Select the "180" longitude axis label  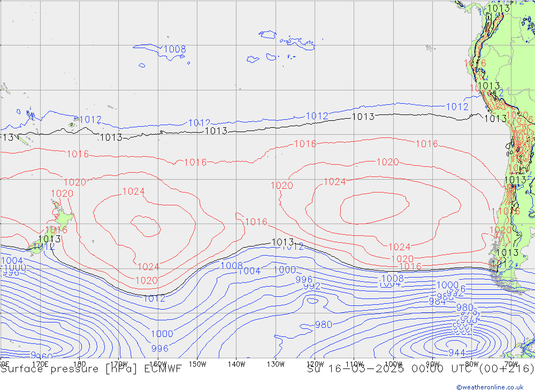[x=79, y=364]
